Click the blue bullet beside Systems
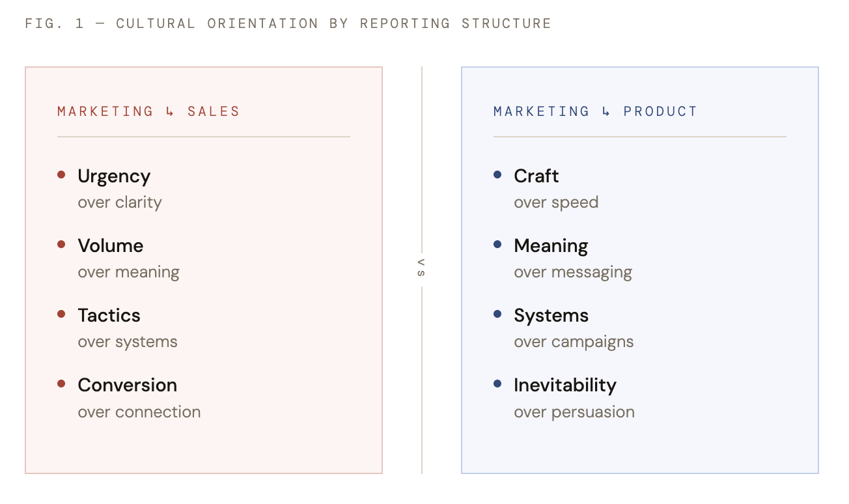Image resolution: width=849 pixels, height=504 pixels. click(497, 314)
